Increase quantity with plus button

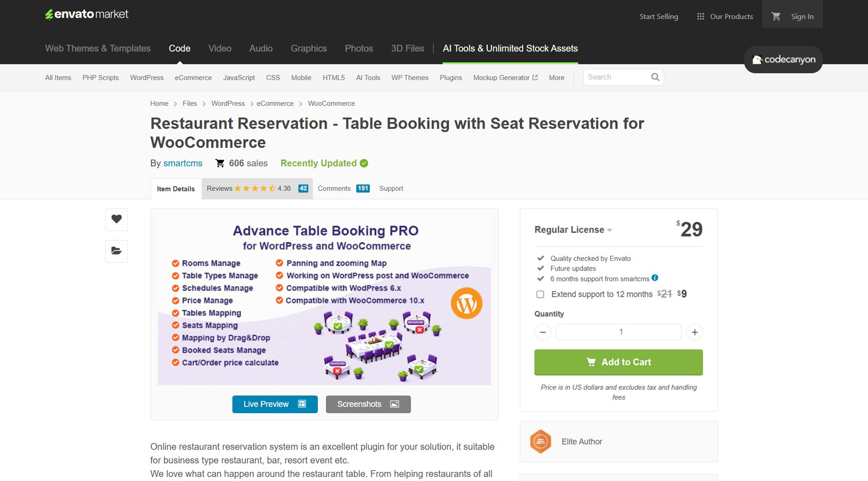[x=694, y=332]
